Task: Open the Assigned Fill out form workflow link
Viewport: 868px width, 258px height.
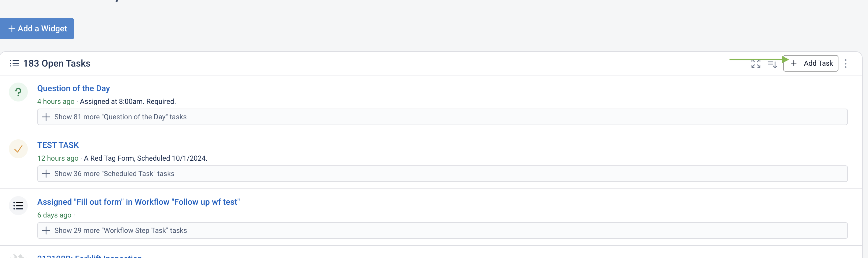Action: [x=138, y=202]
